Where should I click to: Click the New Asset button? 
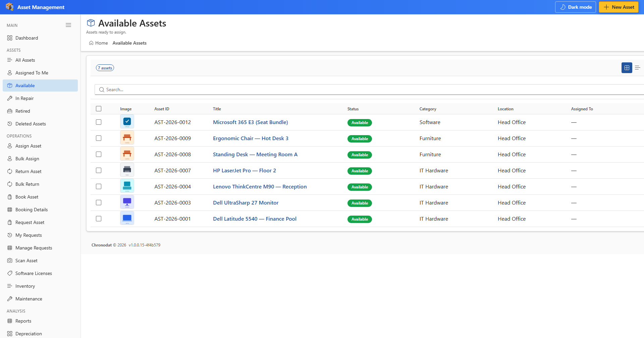tap(619, 7)
